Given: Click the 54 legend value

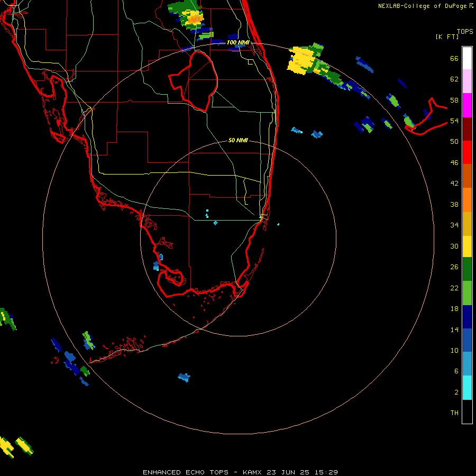Looking at the screenshot, I should tap(454, 121).
